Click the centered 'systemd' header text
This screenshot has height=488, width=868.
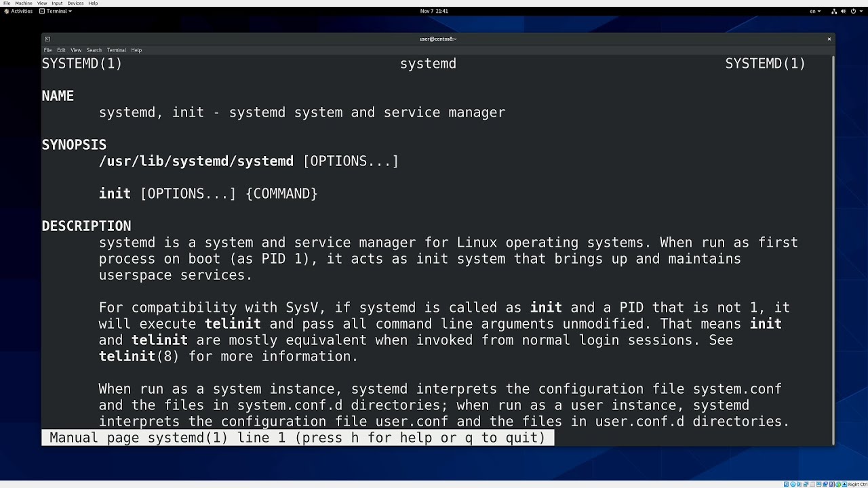428,64
